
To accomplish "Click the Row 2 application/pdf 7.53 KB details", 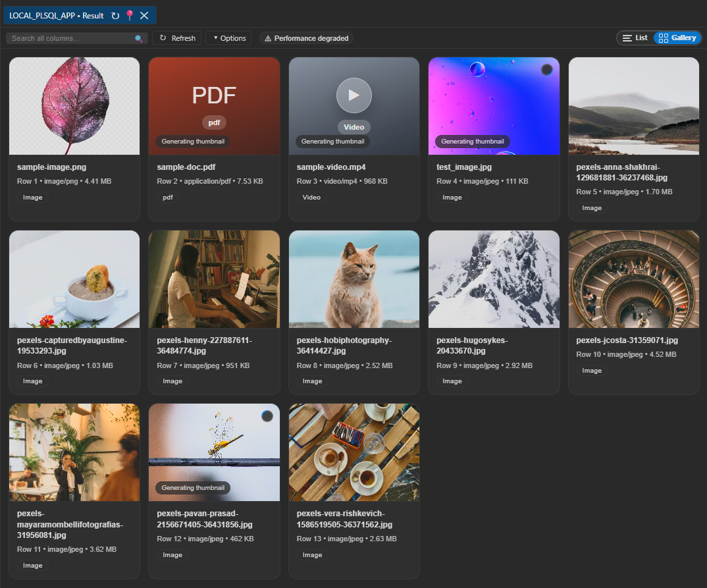I will [210, 181].
